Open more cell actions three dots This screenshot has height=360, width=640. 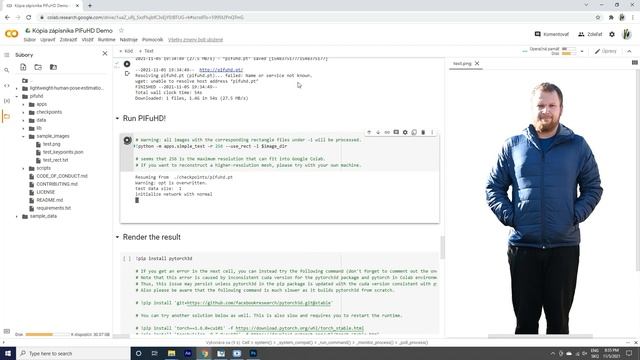(432, 132)
